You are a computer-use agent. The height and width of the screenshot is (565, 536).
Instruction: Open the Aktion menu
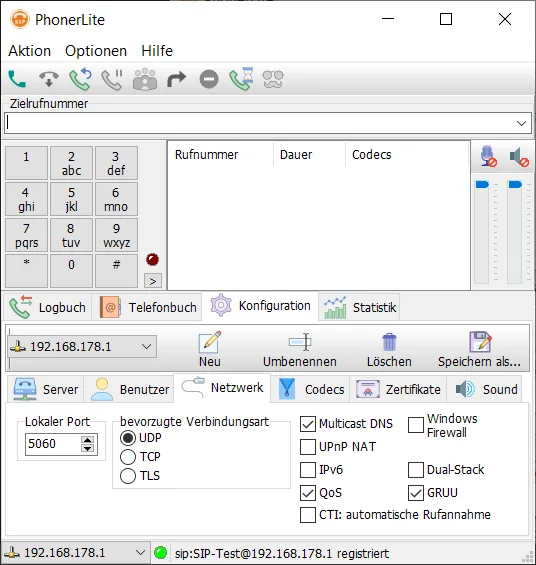(30, 51)
